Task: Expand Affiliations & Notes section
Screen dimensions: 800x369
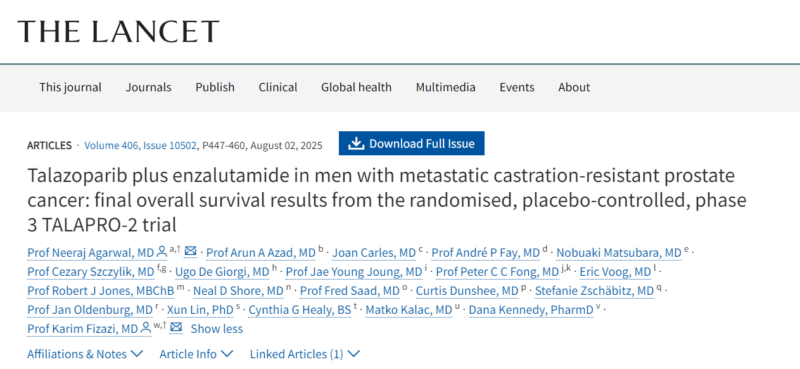Action: click(x=85, y=354)
